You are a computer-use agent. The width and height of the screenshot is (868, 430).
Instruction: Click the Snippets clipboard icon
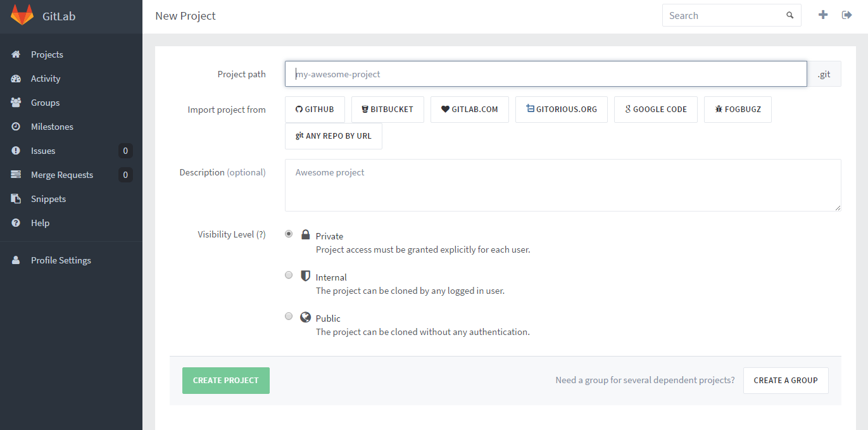pyautogui.click(x=16, y=199)
